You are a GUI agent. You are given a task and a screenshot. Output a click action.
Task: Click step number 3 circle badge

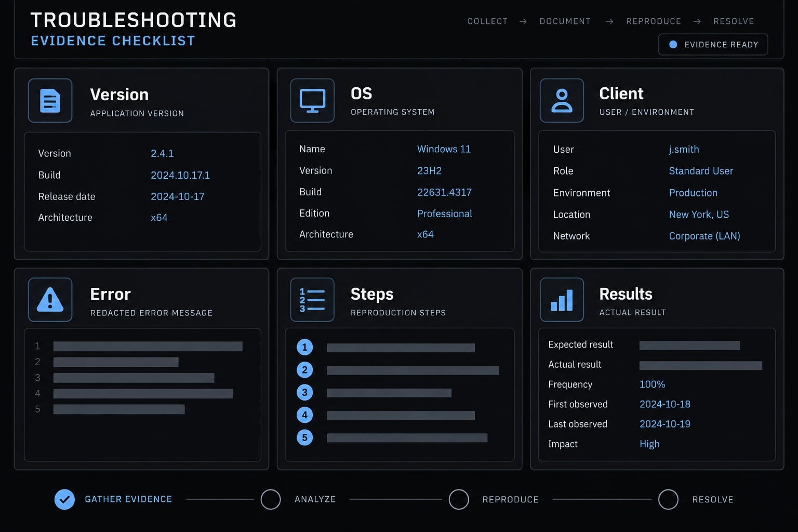(304, 392)
